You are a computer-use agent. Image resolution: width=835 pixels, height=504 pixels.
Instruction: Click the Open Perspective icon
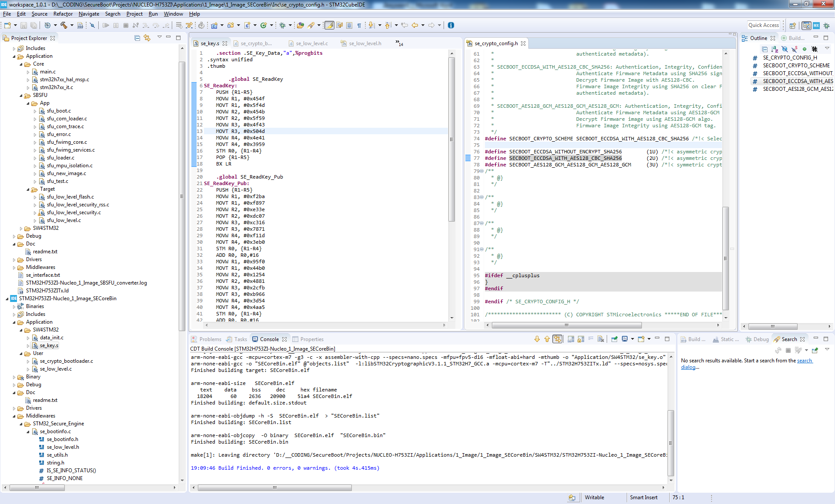click(x=792, y=26)
